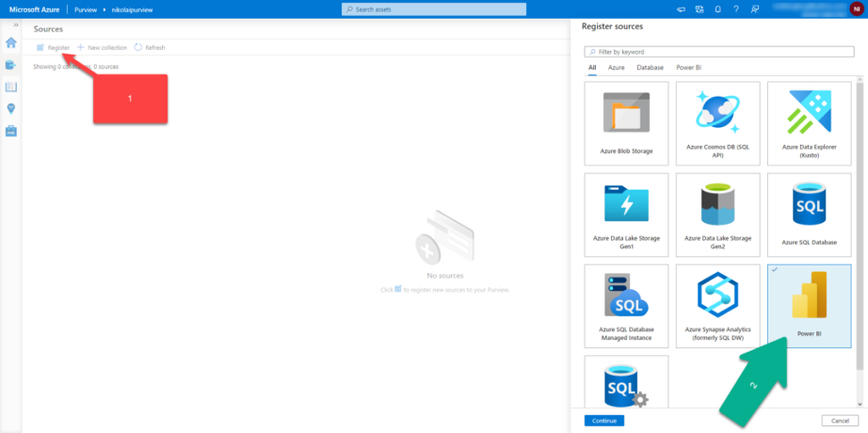Select Azure Data Lake Storage Gen1 tile
Viewport: 868px width, 433px height.
click(626, 215)
